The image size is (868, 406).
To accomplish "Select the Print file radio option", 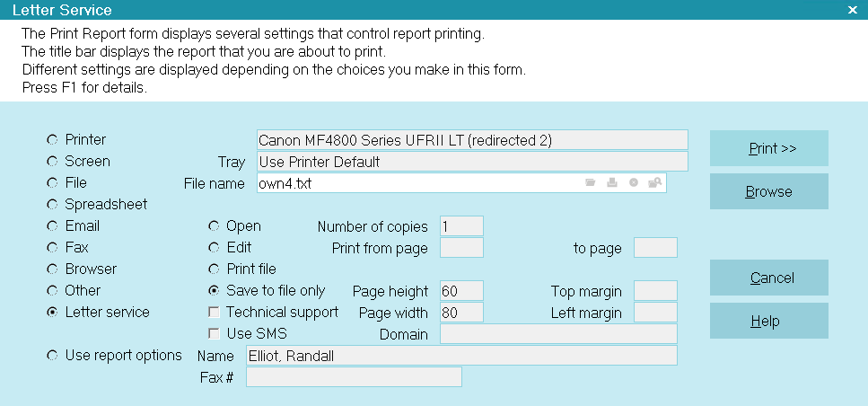I will (x=214, y=269).
